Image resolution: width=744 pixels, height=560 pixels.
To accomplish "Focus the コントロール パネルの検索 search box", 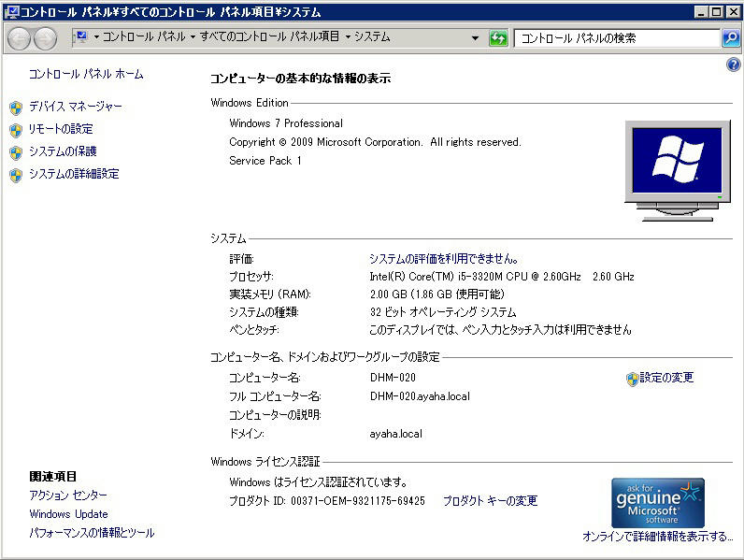I will (x=617, y=38).
